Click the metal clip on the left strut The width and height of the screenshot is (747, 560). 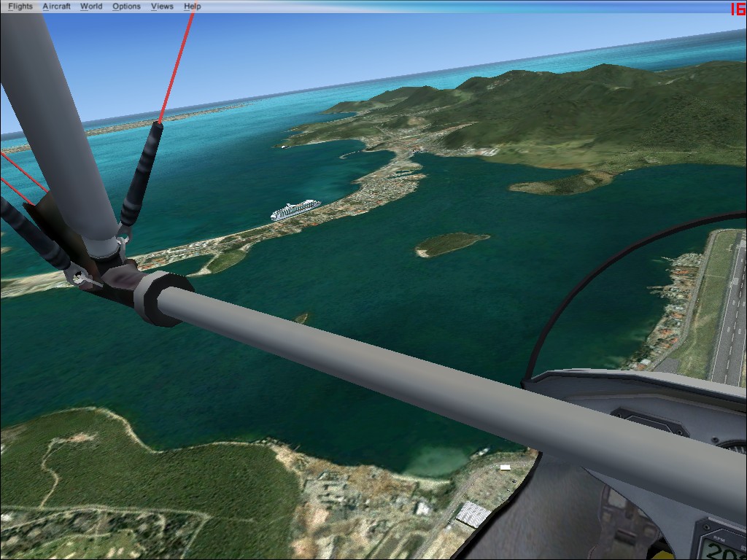click(x=82, y=278)
